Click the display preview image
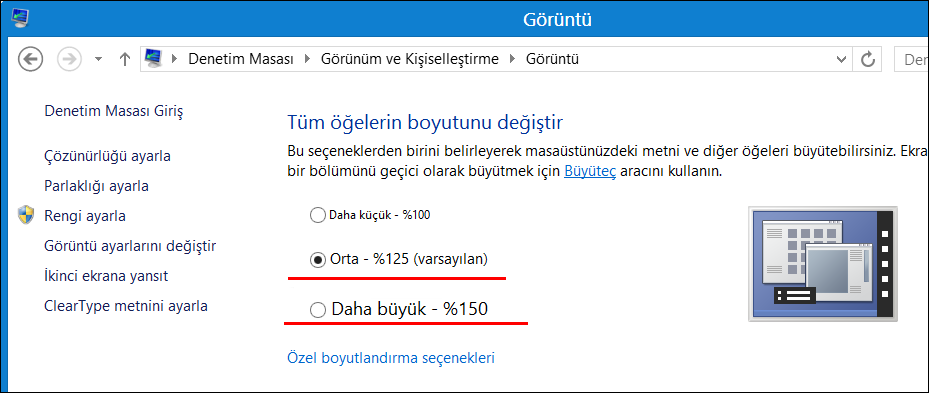This screenshot has height=393, width=929. pos(823,264)
